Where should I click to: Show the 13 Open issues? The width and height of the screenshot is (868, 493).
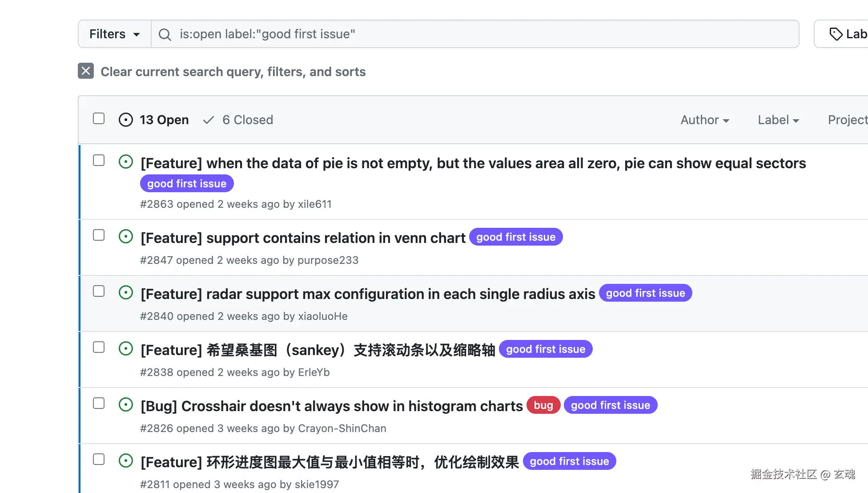(154, 120)
